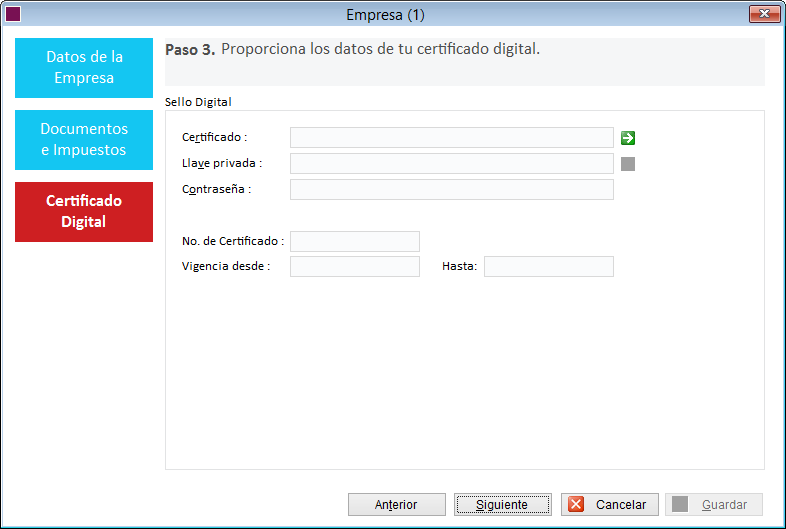This screenshot has height=529, width=786.
Task: Click the No. de Certificado field
Action: [355, 241]
